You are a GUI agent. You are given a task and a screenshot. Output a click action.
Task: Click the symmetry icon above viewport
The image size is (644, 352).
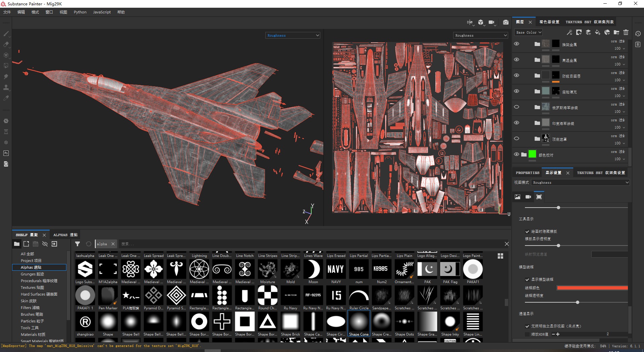click(x=470, y=22)
